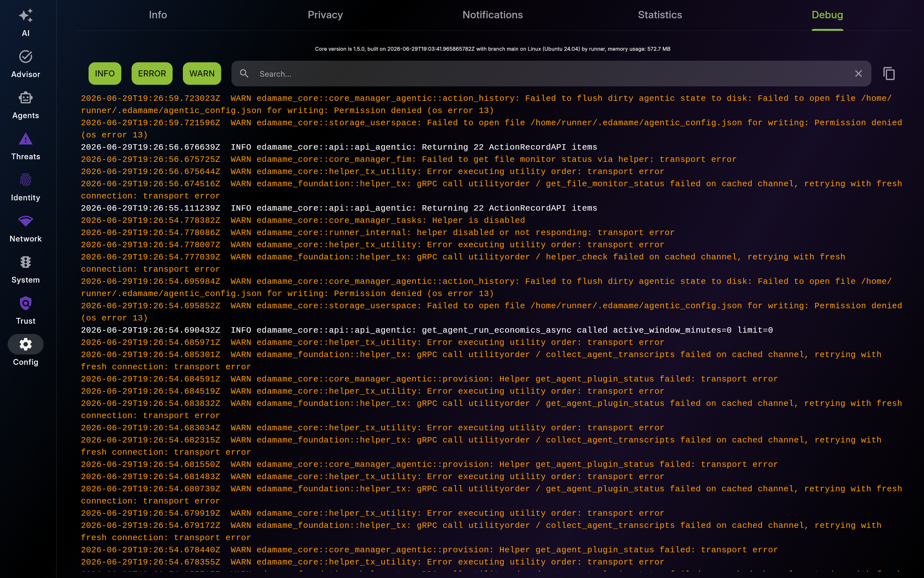Select the 19:26:54.678440Z provision WARN log line
The image size is (924, 578).
[429, 550]
